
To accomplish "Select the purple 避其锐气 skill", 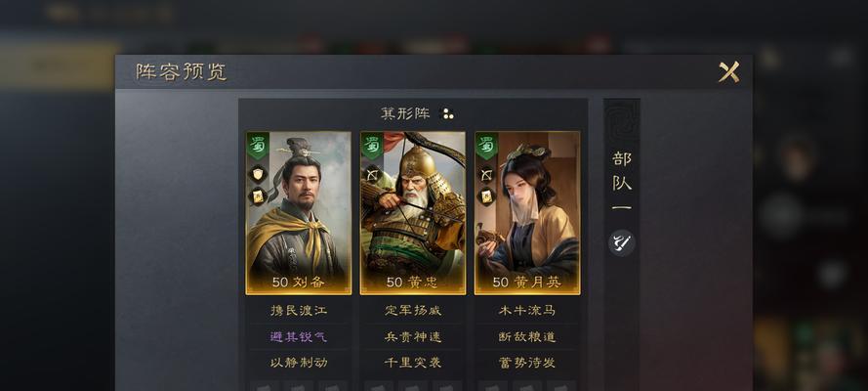I will click(x=299, y=336).
